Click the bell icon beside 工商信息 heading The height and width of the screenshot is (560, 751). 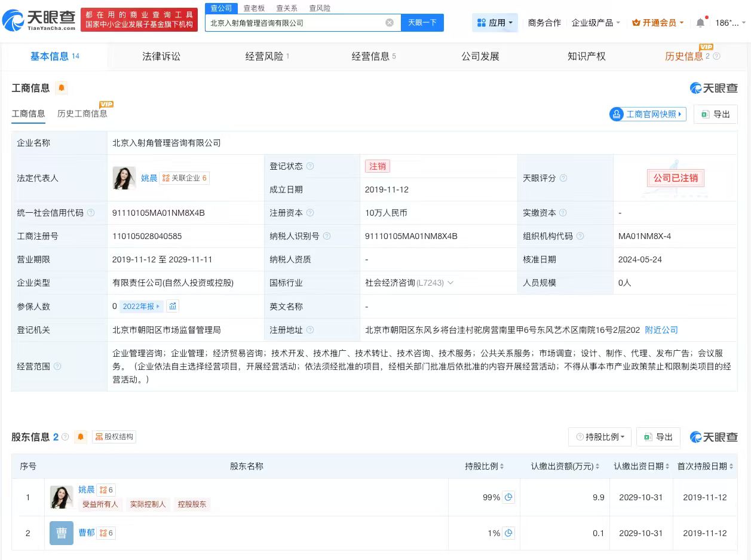[62, 88]
